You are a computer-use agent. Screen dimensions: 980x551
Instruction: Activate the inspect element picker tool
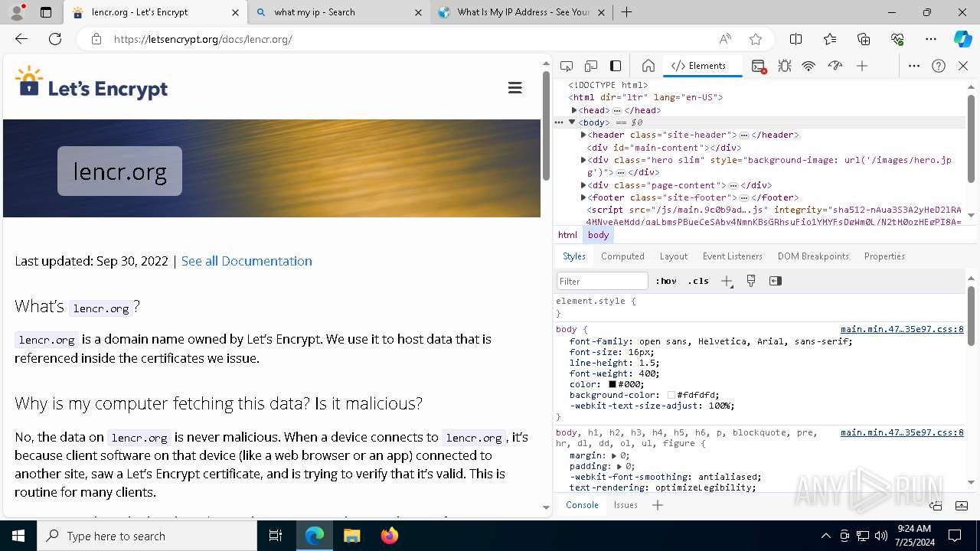[567, 66]
